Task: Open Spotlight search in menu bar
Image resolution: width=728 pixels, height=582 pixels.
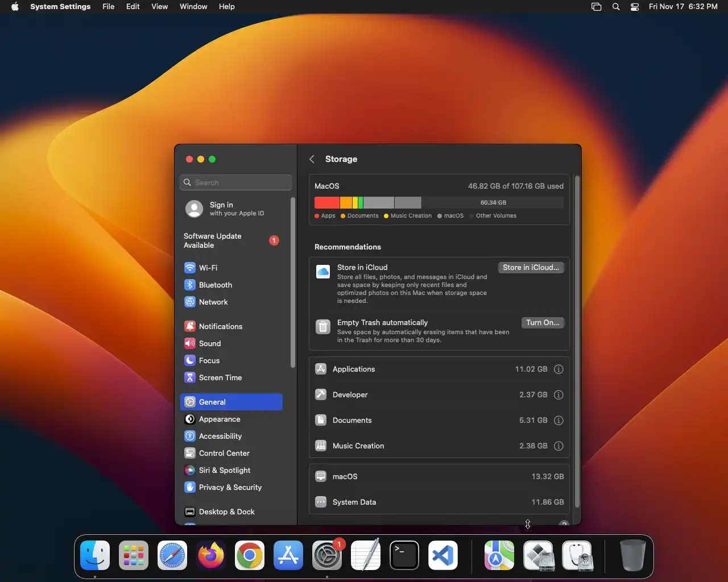Action: click(616, 7)
